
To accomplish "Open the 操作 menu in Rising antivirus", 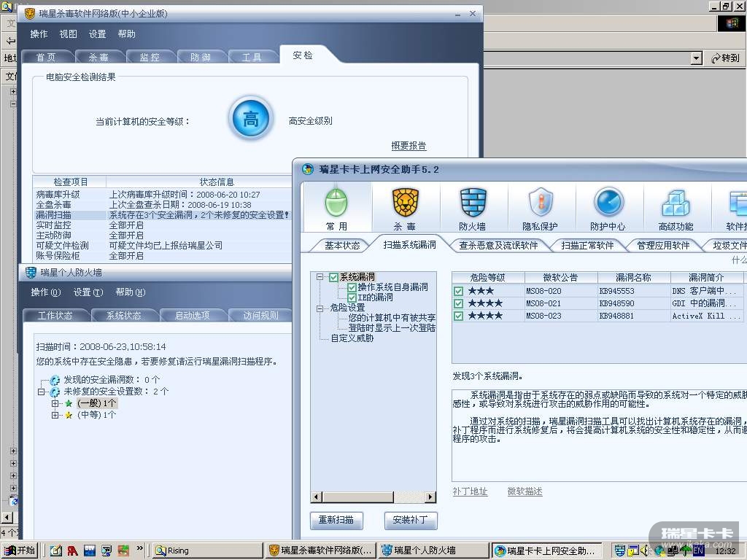I will (x=39, y=34).
